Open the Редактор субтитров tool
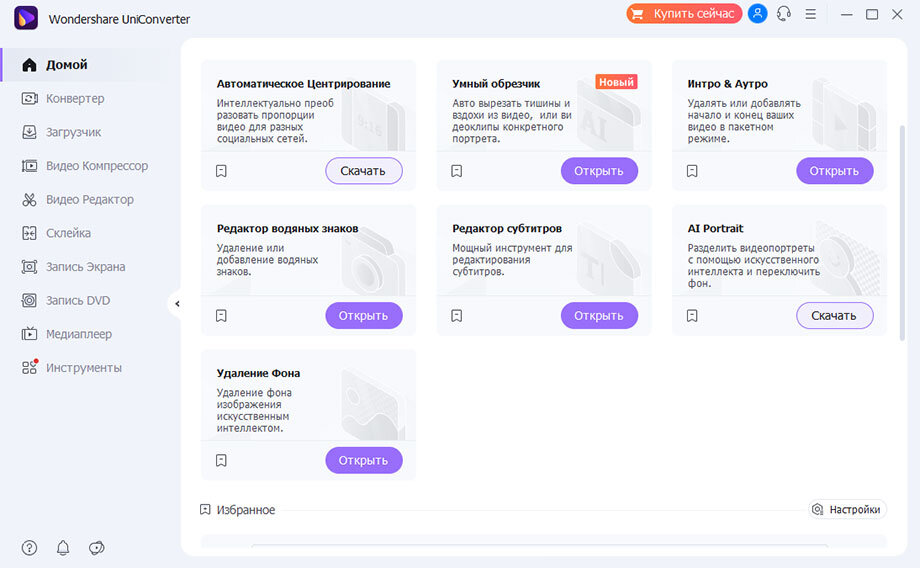The image size is (920, 568). pos(599,316)
